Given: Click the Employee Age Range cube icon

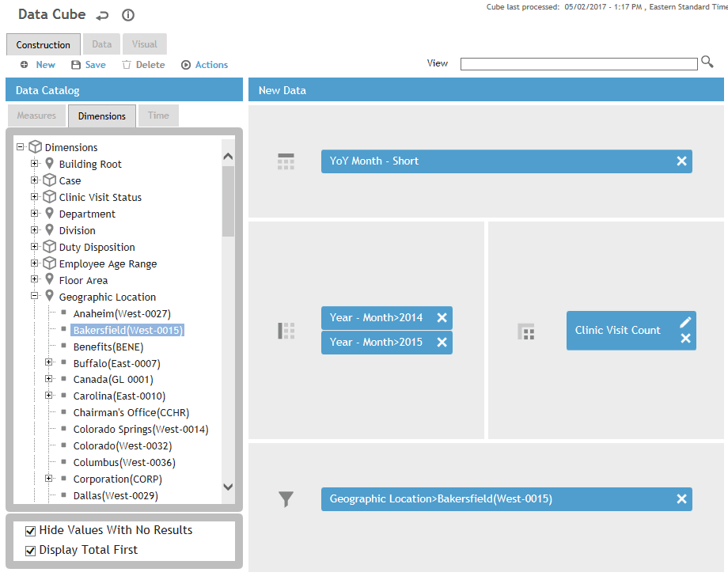Looking at the screenshot, I should pyautogui.click(x=50, y=263).
